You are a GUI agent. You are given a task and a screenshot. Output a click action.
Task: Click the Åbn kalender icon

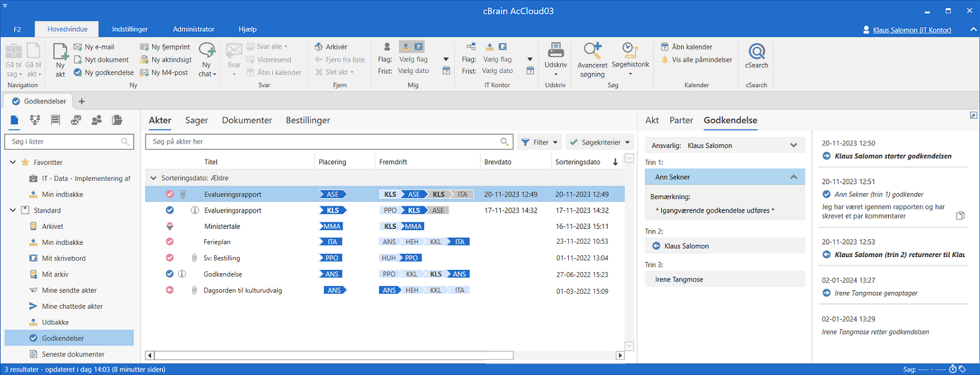tap(664, 47)
